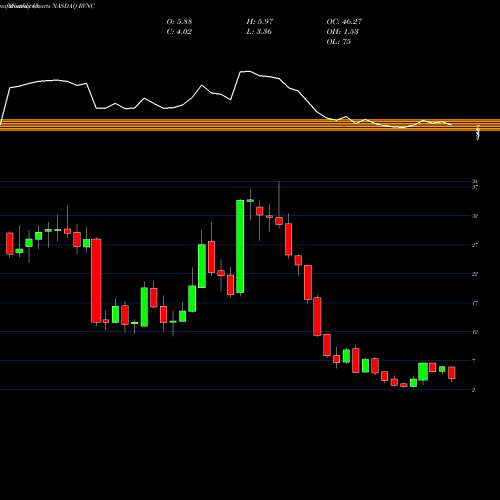This screenshot has width=500, height=500.
Task: Click the price axis label 12
Action: click(475, 332)
